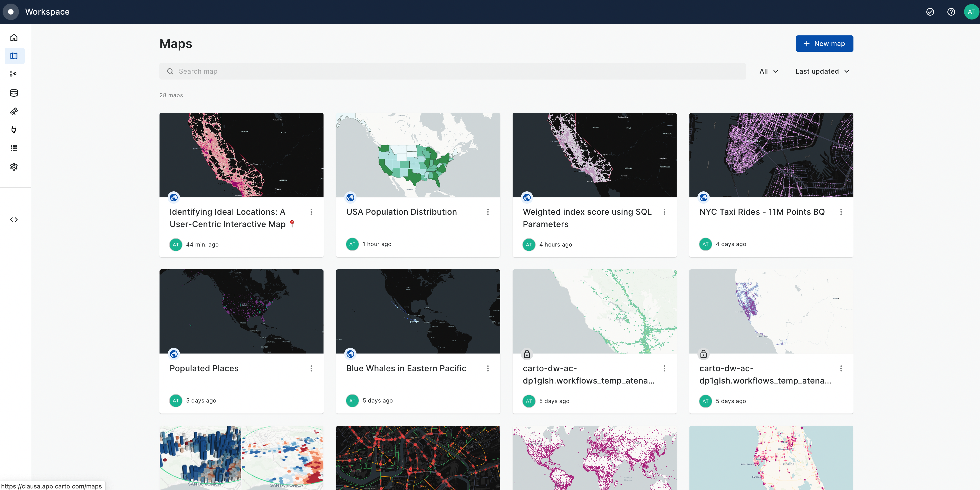Open the red road network map thumbnail

[418, 458]
